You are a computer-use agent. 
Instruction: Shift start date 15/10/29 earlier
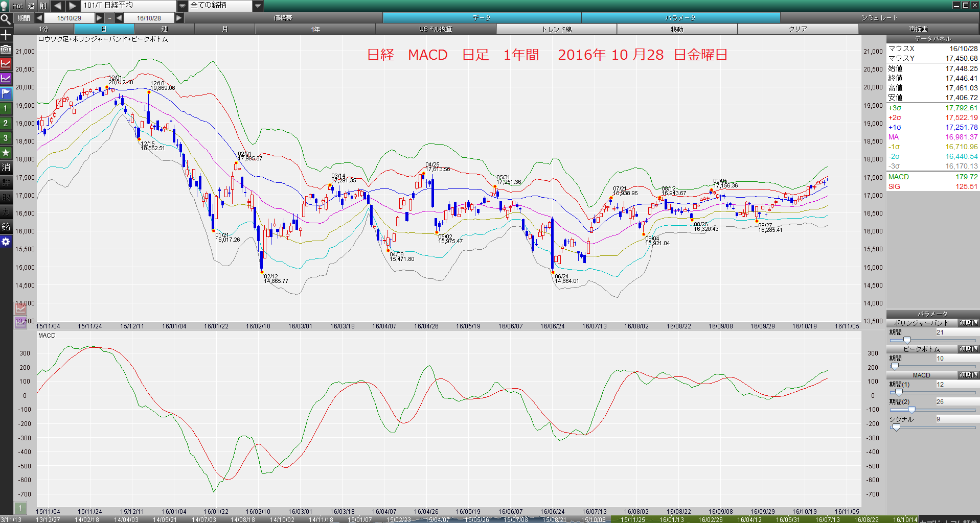coord(39,18)
